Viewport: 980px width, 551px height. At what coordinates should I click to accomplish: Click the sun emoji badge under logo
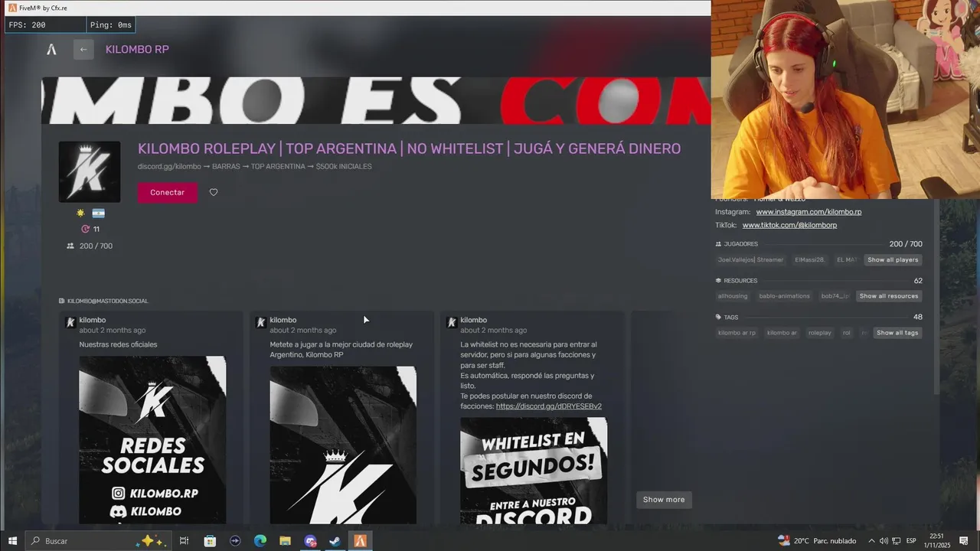click(x=80, y=214)
